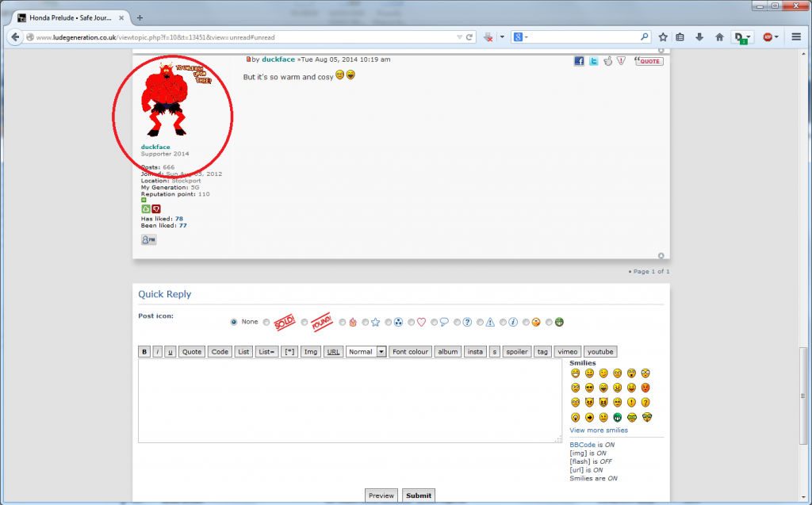Open the View more smilies link

click(x=599, y=430)
